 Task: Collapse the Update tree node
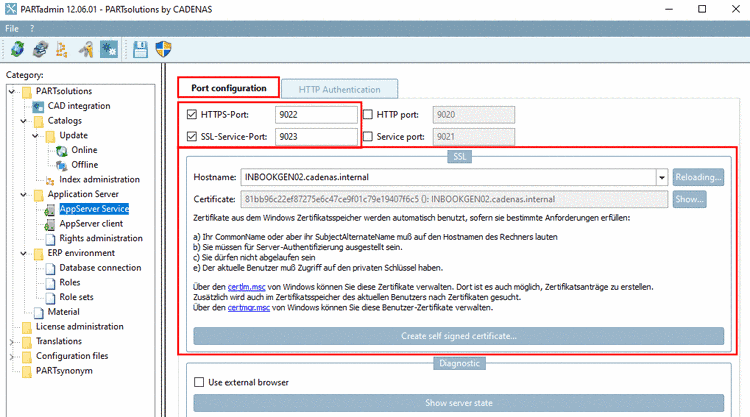click(35, 136)
